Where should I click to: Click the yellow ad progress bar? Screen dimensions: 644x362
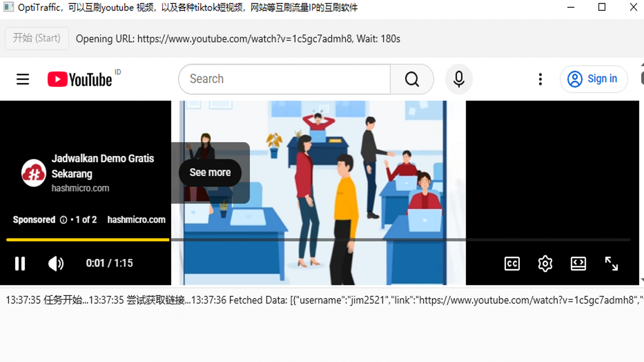coord(87,240)
